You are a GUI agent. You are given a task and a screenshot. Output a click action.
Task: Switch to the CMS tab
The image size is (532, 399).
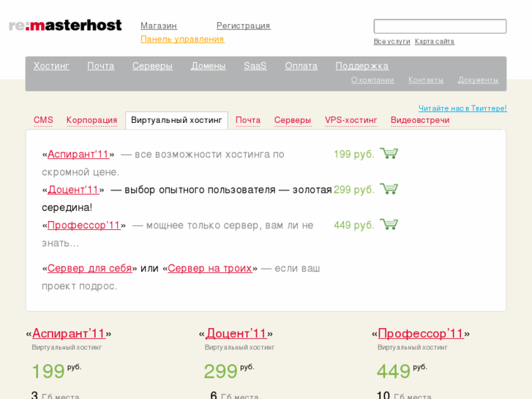pyautogui.click(x=43, y=120)
